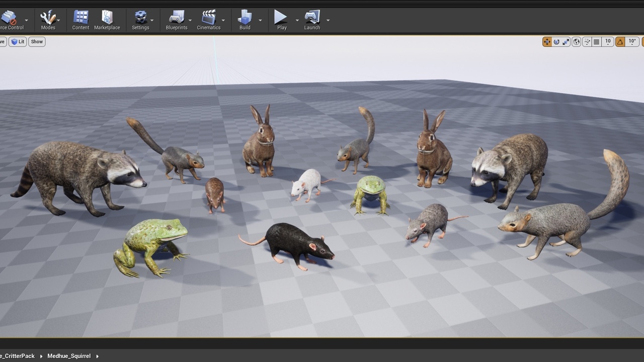Open the Blueprints icon

[x=177, y=17]
